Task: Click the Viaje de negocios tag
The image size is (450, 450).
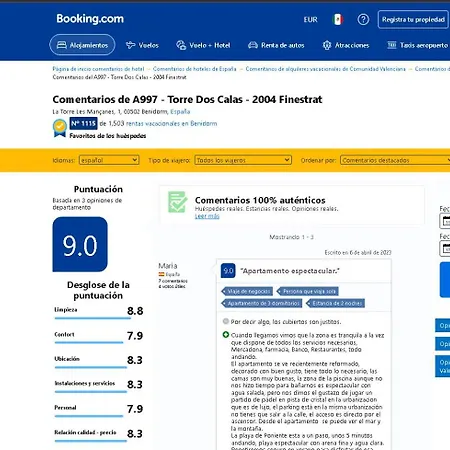Action: click(247, 291)
